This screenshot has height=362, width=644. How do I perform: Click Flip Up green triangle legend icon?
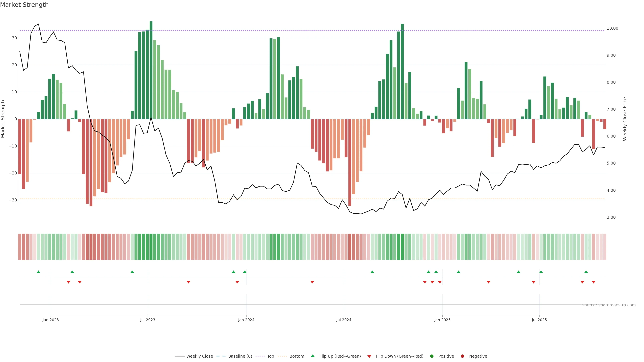(x=312, y=356)
